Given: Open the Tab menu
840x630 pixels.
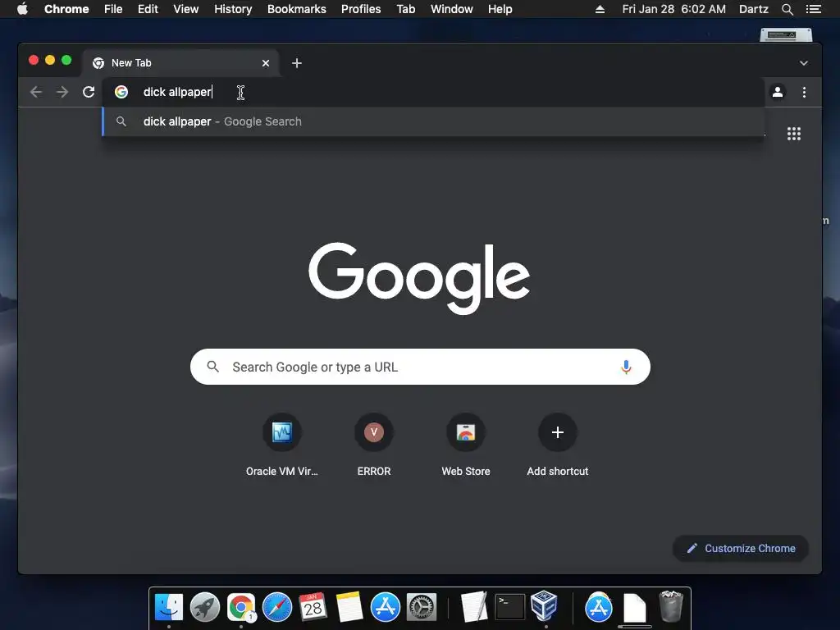Looking at the screenshot, I should pos(405,9).
